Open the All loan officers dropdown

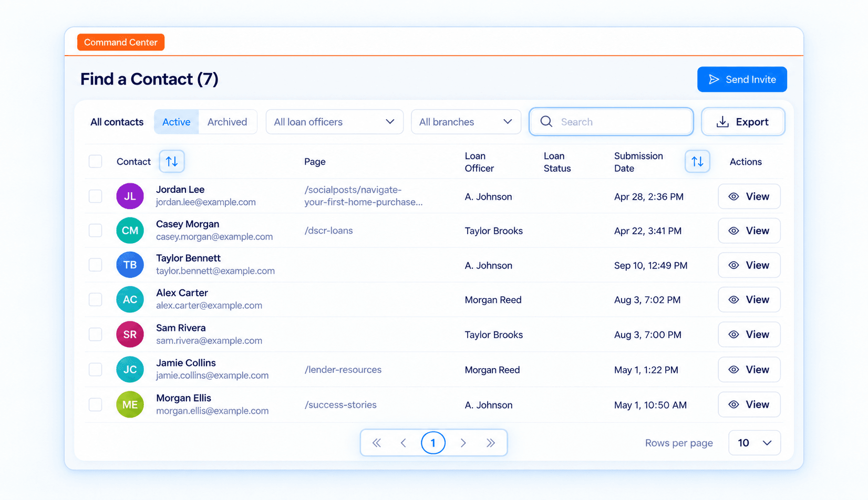[335, 122]
